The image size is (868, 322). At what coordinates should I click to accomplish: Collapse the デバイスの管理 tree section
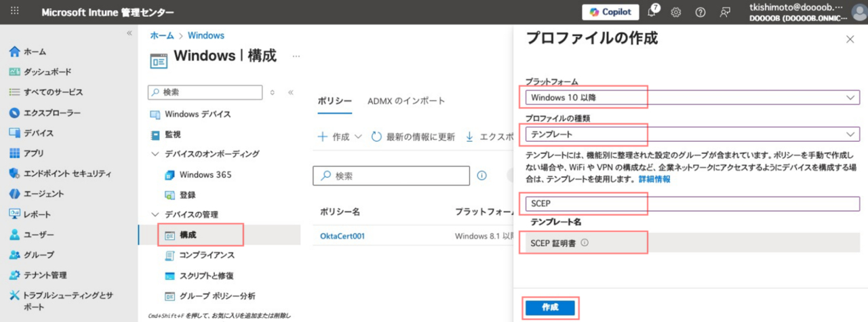click(154, 214)
